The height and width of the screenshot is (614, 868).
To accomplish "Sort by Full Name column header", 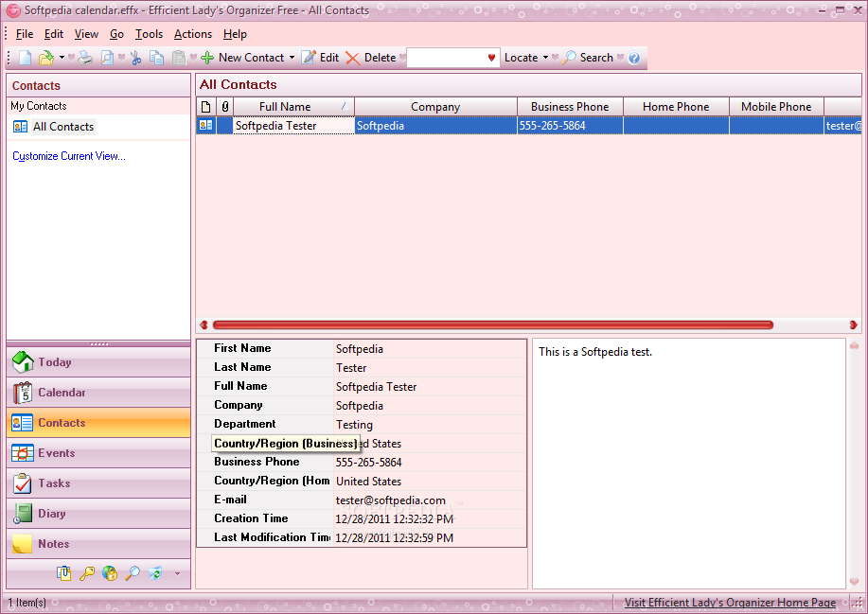I will click(294, 107).
